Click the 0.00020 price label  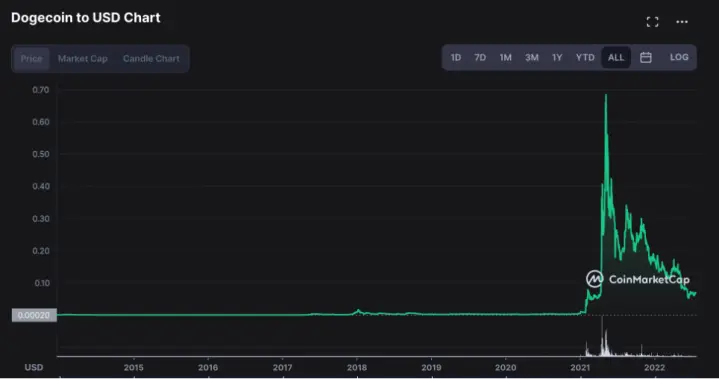34,315
